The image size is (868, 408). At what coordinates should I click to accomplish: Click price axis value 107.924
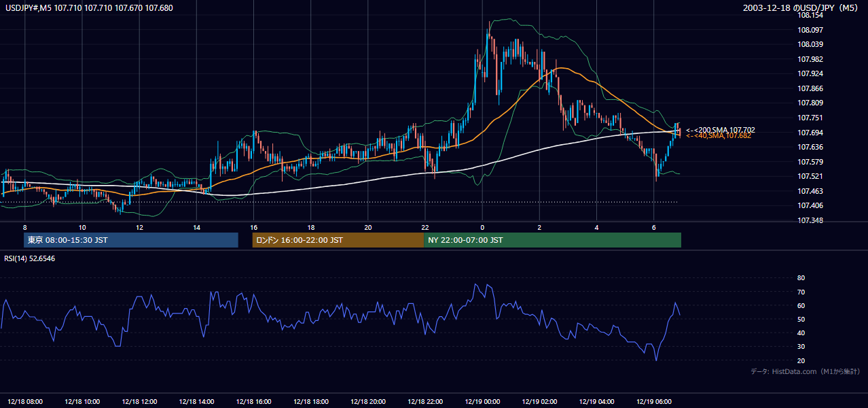[810, 73]
